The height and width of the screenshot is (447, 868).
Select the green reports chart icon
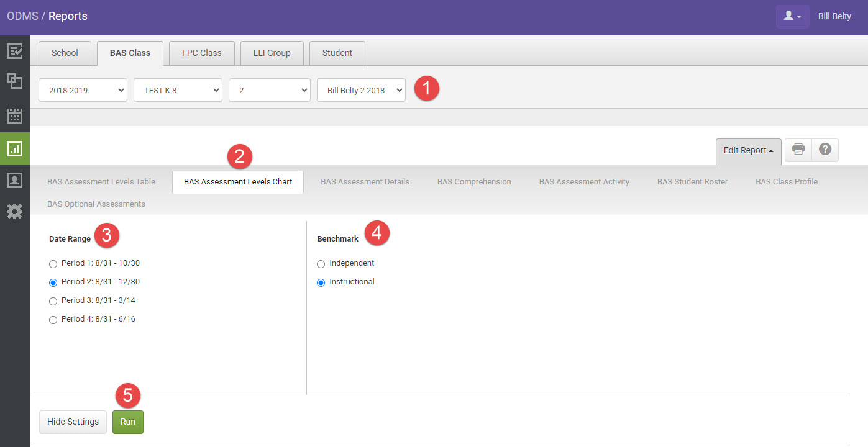[14, 148]
